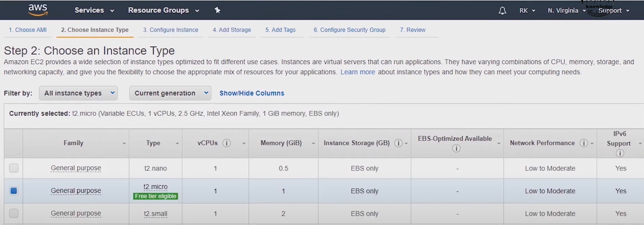Screen dimensions: 644x225
Task: Go to 1. Choose AMI step
Action: click(28, 30)
